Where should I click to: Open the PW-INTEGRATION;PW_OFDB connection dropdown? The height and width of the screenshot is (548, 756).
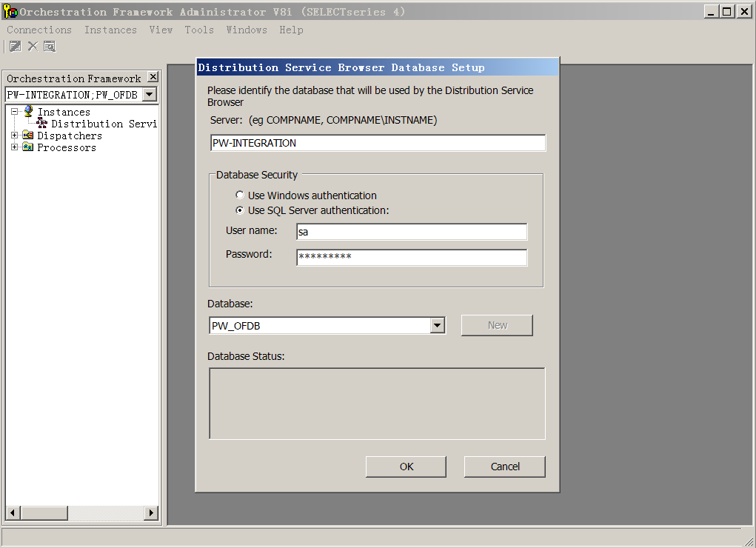pos(150,95)
